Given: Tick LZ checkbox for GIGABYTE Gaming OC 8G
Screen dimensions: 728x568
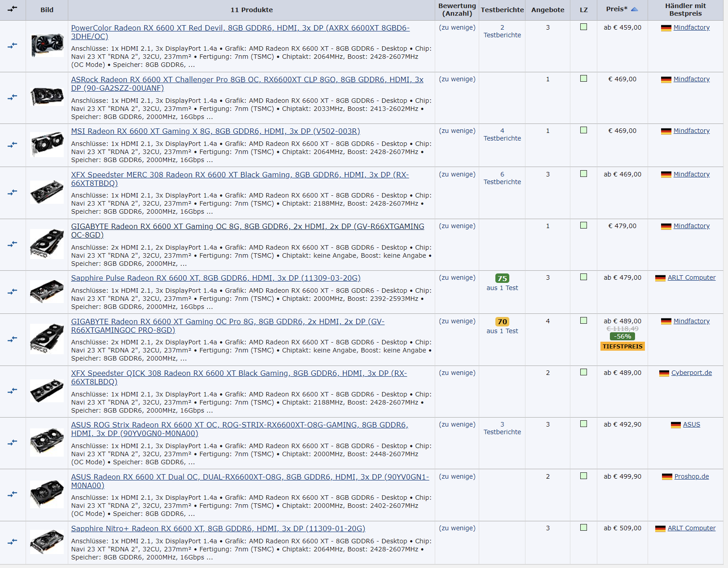Looking at the screenshot, I should [x=583, y=225].
